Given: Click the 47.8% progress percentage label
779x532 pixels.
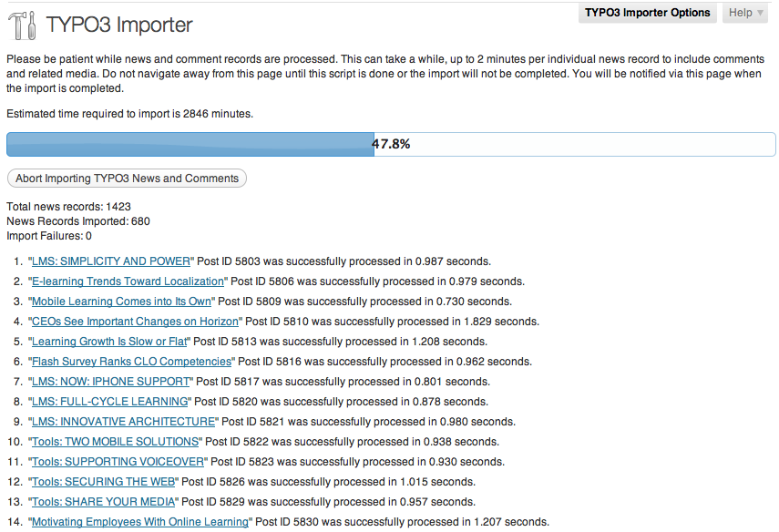Looking at the screenshot, I should [x=391, y=144].
